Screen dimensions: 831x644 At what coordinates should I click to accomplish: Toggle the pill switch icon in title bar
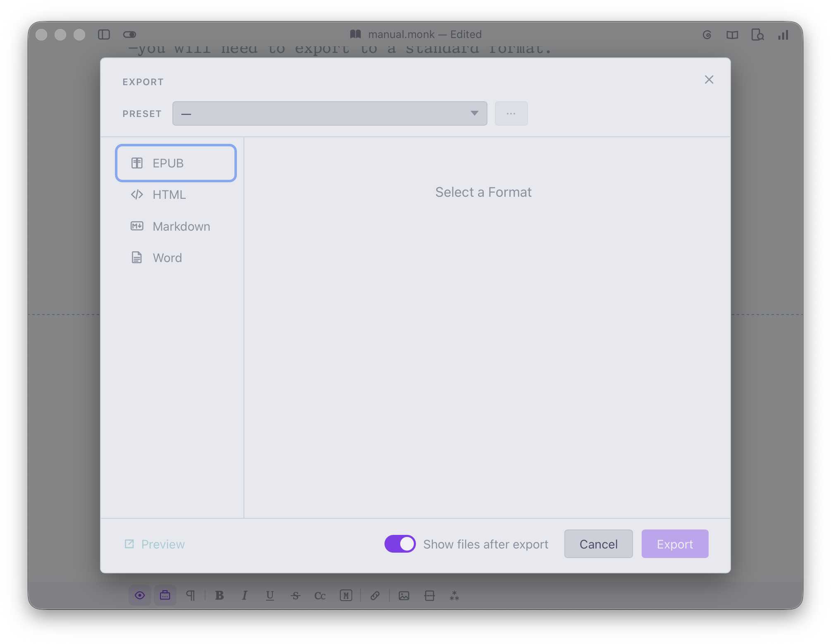coord(129,34)
